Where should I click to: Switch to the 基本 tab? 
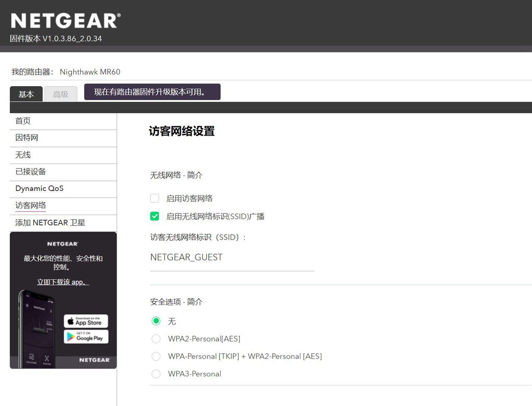26,94
